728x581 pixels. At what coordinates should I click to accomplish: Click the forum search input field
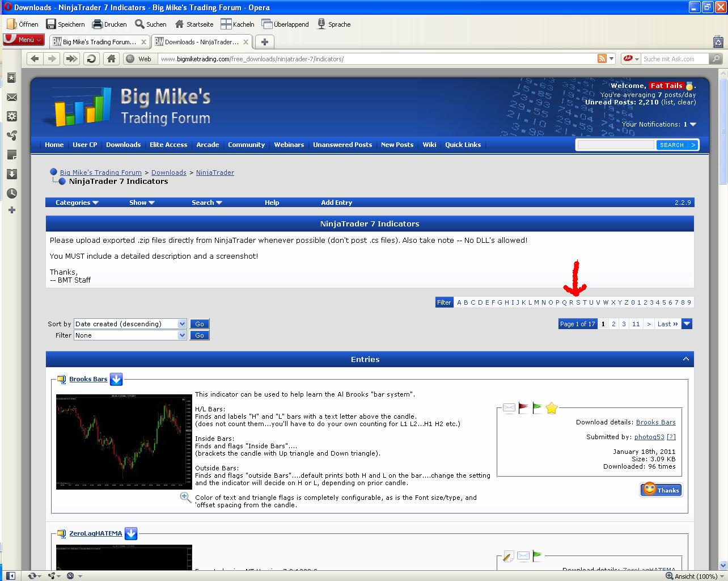click(x=616, y=145)
